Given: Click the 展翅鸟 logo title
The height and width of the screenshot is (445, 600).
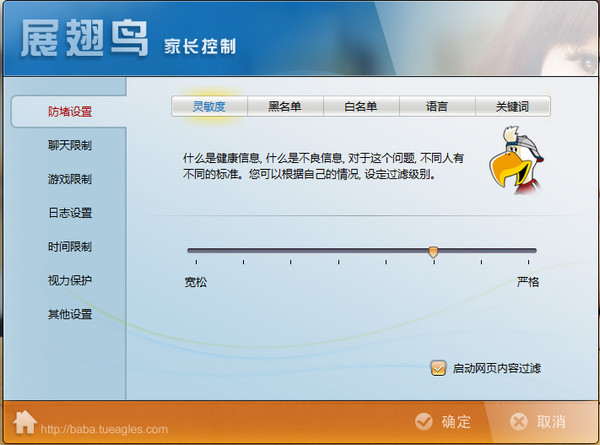Looking at the screenshot, I should pos(84,38).
